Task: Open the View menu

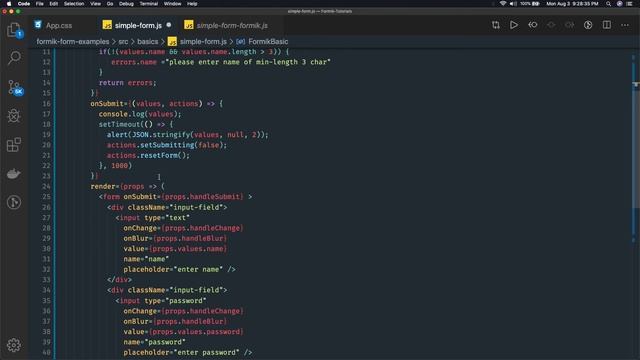Action: coord(96,4)
